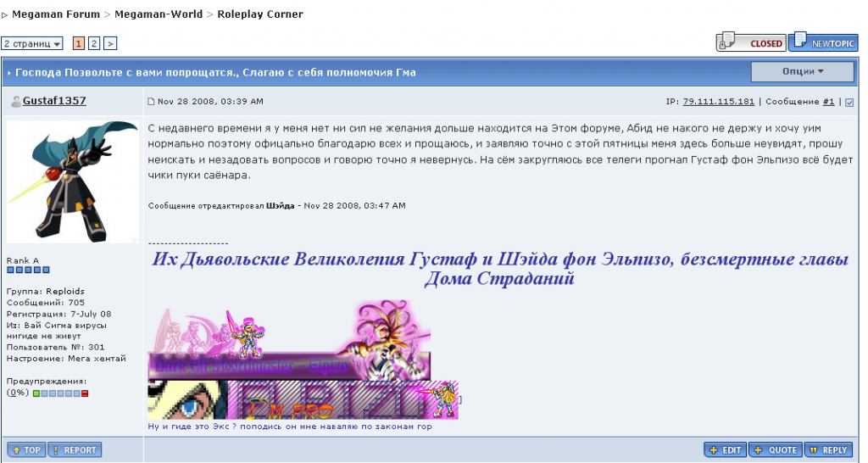Create a new topic with NEWTOPIC button
868x463 pixels.
click(824, 42)
